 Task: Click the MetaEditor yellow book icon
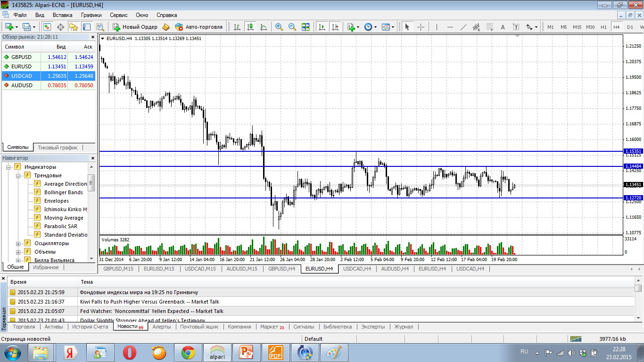[x=166, y=27]
